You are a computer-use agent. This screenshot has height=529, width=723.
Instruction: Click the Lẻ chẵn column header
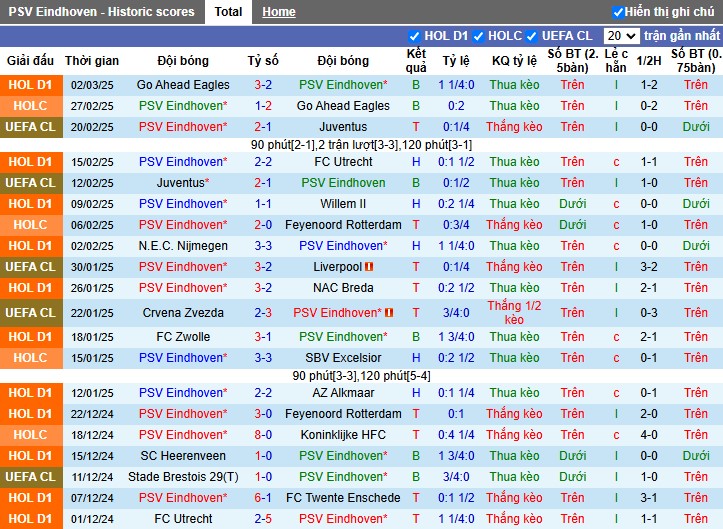point(616,60)
